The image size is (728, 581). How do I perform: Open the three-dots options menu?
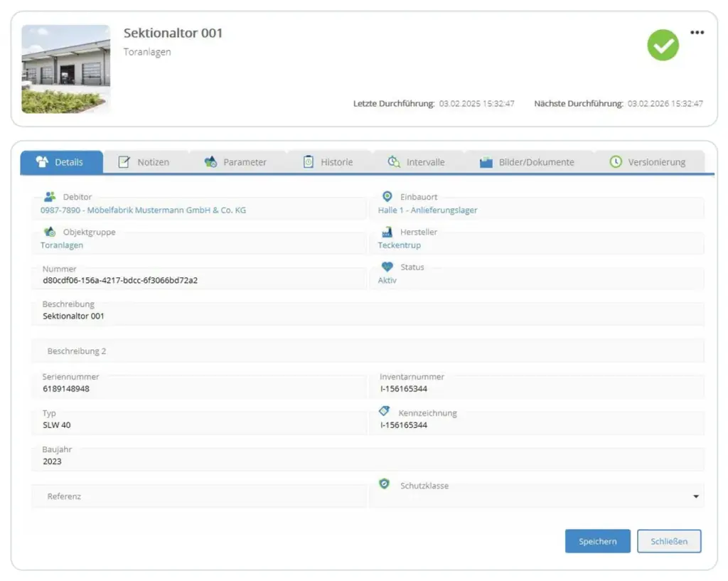(x=697, y=33)
